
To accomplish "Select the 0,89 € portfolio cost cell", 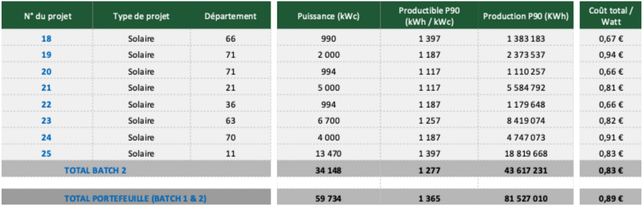I will click(x=611, y=198).
